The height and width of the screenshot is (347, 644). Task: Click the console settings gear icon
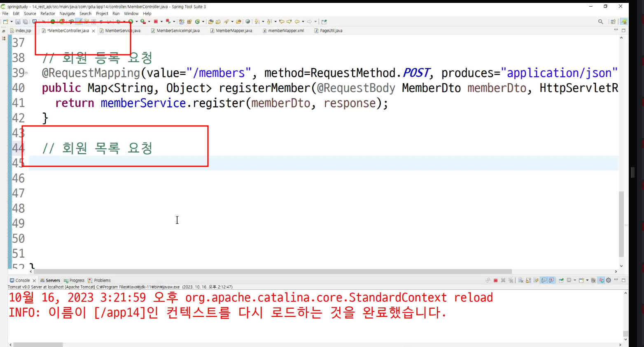tap(608, 280)
